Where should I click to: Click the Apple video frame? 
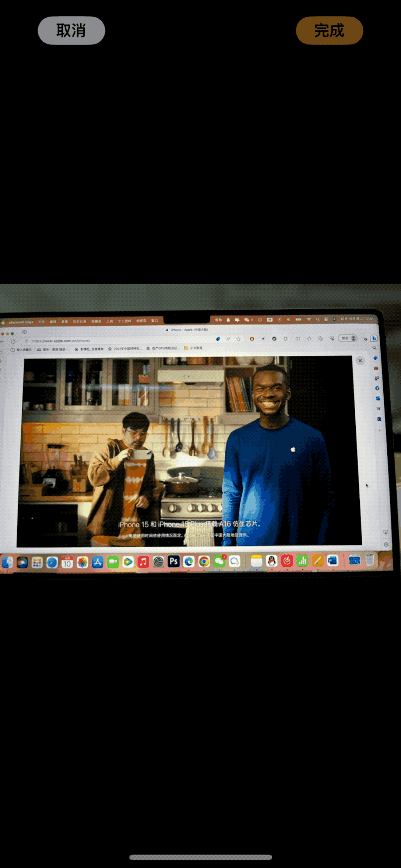click(188, 452)
